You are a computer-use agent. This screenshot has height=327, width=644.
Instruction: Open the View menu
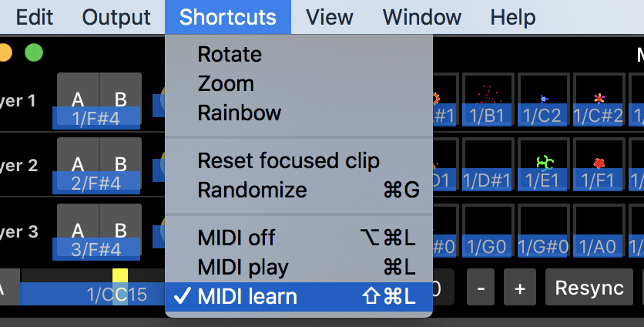329,17
